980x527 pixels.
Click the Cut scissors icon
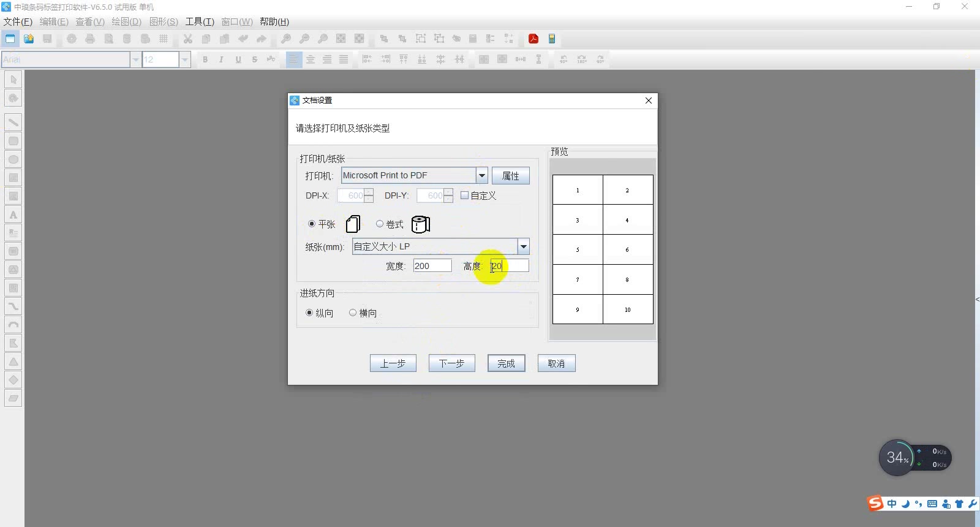188,39
